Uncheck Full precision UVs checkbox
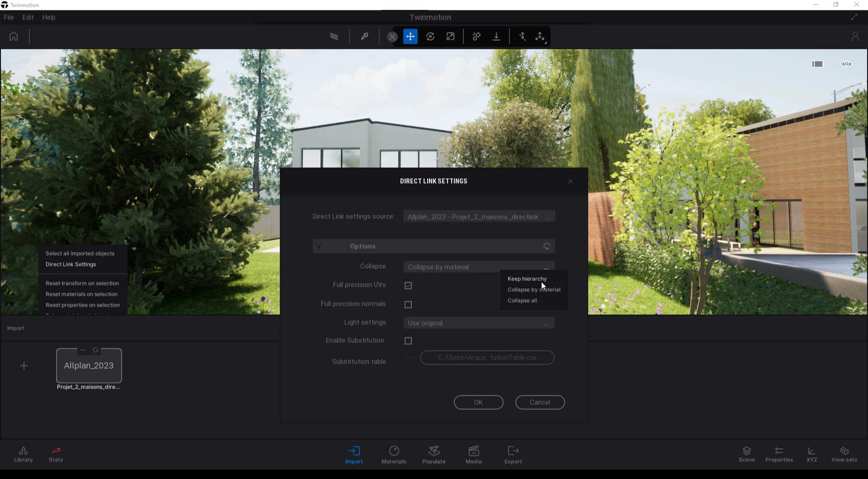The width and height of the screenshot is (868, 479). point(408,285)
